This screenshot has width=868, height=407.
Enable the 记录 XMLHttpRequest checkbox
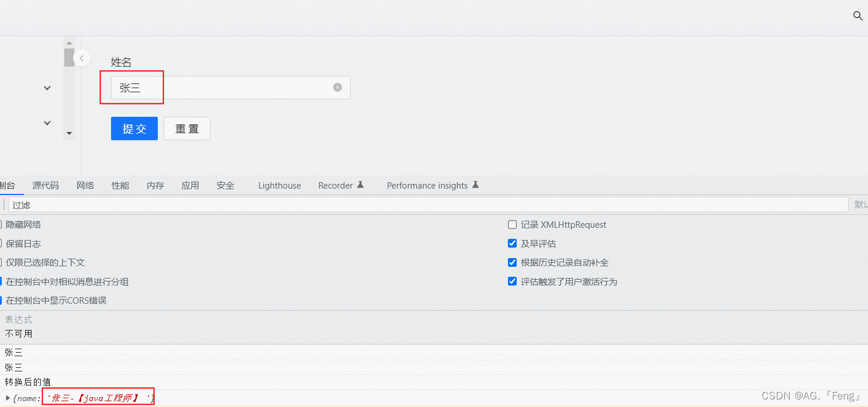click(512, 224)
